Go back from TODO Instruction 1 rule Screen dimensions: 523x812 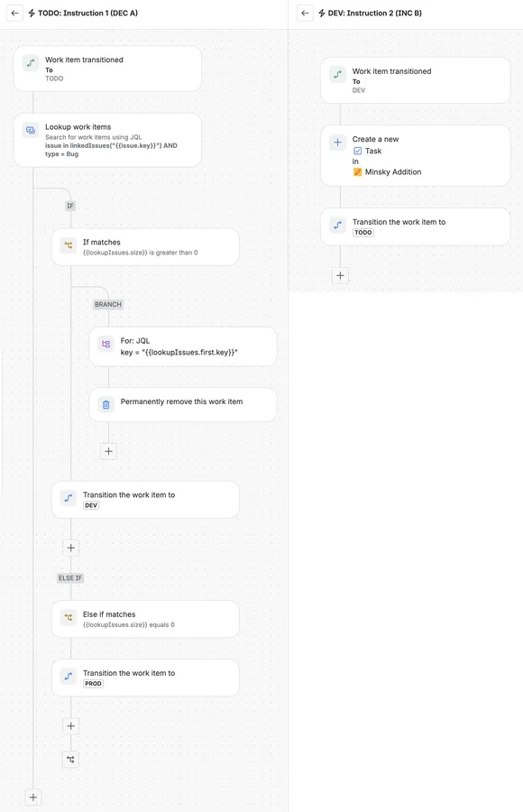[14, 13]
